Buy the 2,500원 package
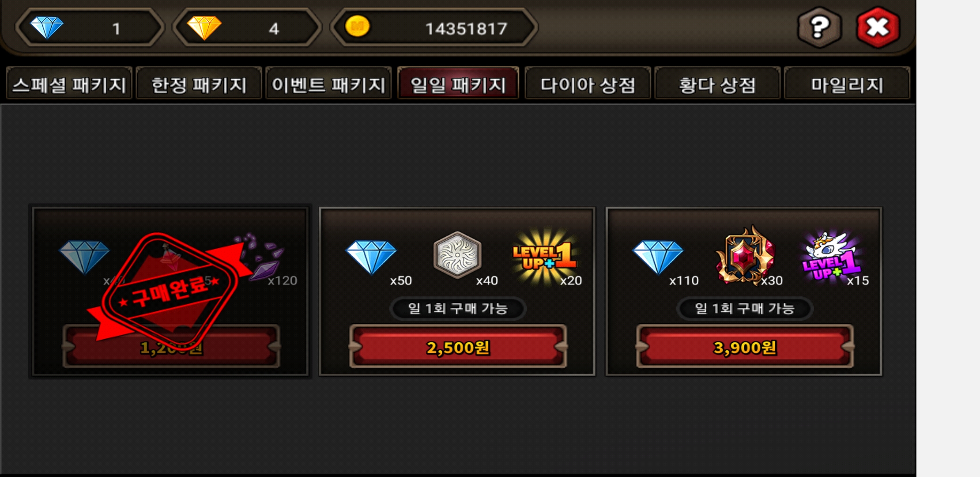Screen dimensions: 980x477 pos(458,347)
